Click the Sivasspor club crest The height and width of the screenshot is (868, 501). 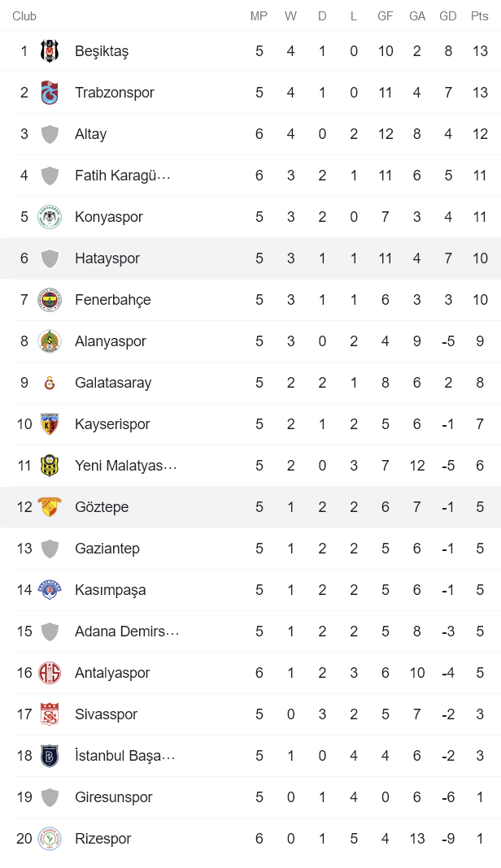pyautogui.click(x=50, y=714)
